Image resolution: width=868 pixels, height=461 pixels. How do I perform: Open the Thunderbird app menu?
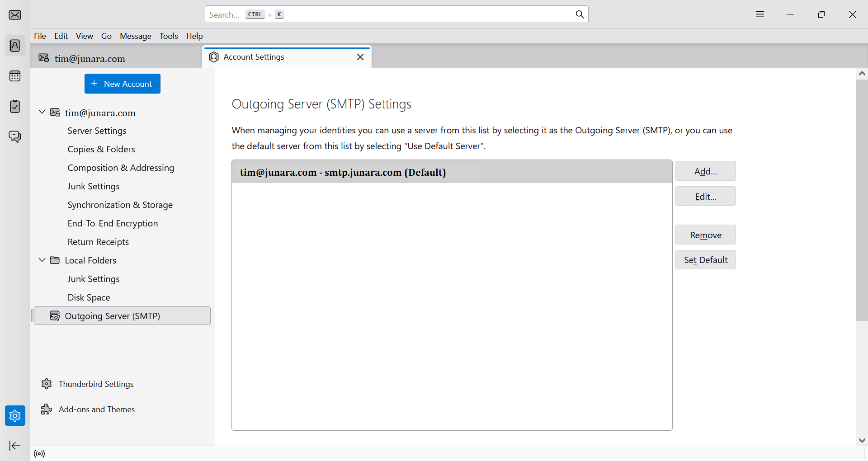click(760, 14)
